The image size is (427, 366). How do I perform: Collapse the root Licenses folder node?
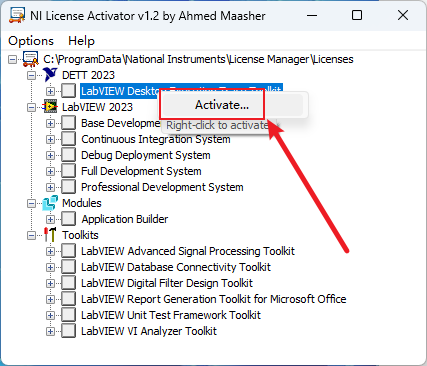tap(12, 59)
